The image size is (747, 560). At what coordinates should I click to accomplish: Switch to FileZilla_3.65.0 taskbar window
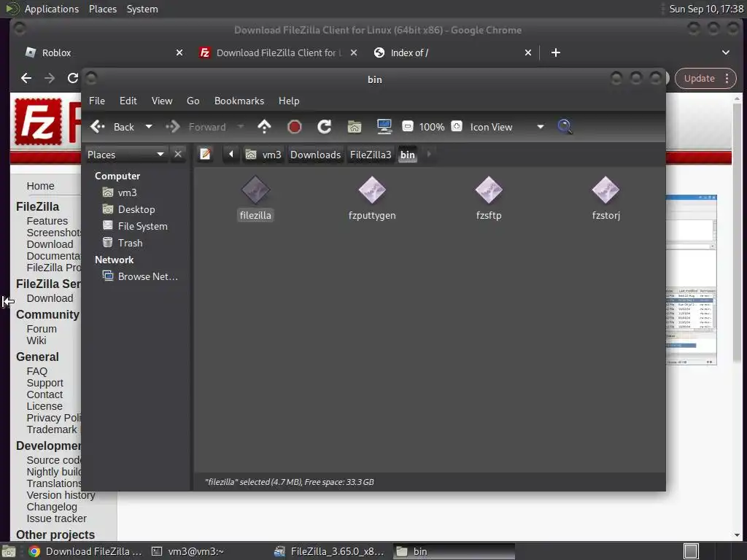click(330, 551)
